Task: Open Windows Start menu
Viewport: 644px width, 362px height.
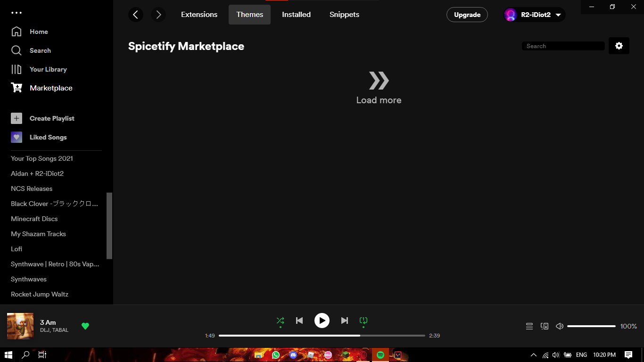Action: pyautogui.click(x=8, y=355)
